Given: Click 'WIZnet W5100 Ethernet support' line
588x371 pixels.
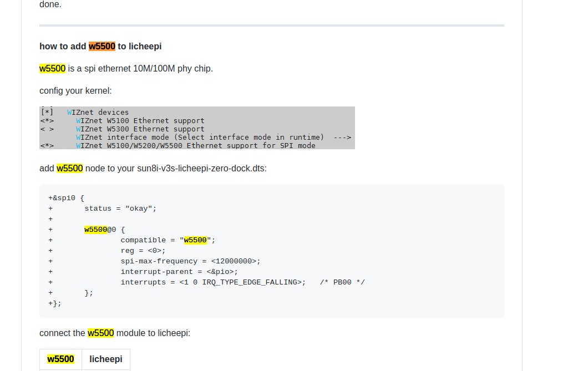Looking at the screenshot, I should point(140,121).
